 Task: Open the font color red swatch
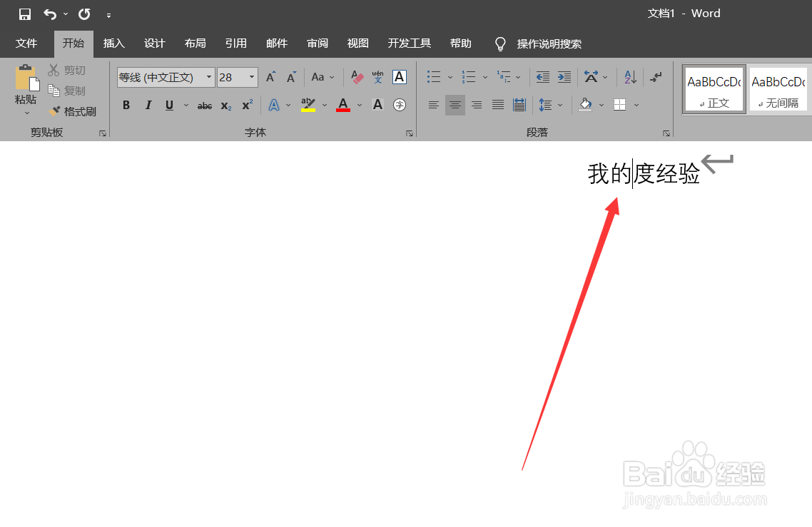click(342, 105)
